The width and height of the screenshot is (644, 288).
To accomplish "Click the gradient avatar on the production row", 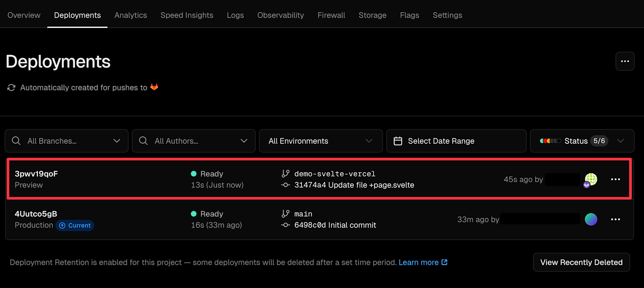I will tap(591, 219).
